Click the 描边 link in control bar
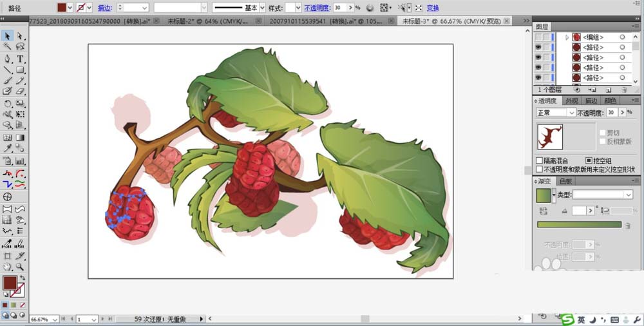This screenshot has height=326, width=644. tap(105, 8)
